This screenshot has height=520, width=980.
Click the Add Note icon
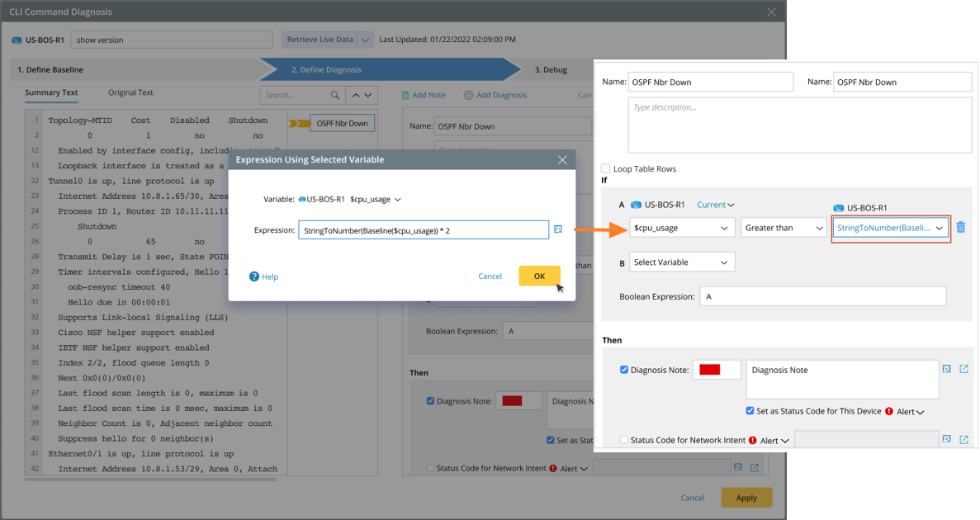pyautogui.click(x=405, y=95)
